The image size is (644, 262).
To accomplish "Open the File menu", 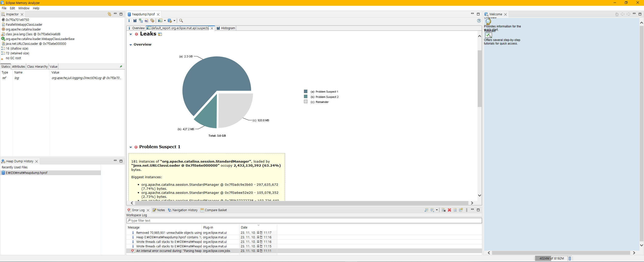I will pyautogui.click(x=4, y=8).
